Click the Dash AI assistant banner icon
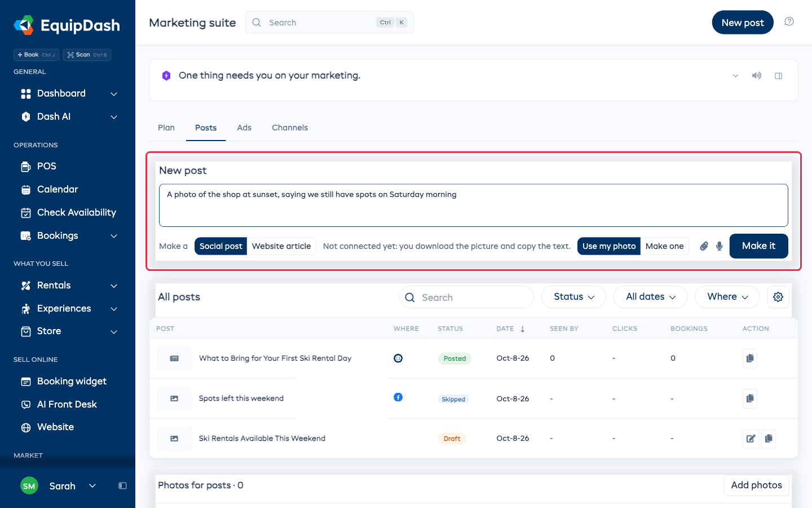This screenshot has width=812, height=508. (x=166, y=76)
